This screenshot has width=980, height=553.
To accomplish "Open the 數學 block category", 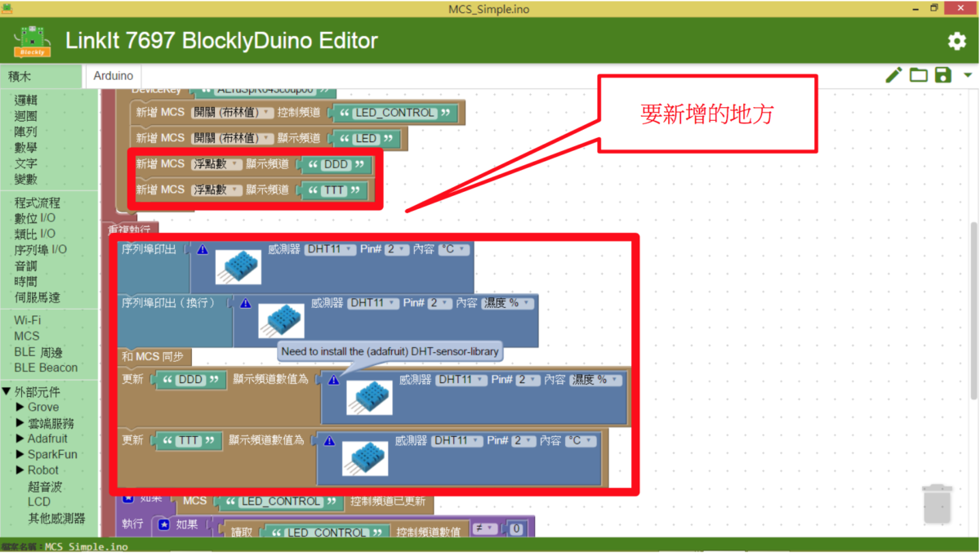I will pos(25,148).
